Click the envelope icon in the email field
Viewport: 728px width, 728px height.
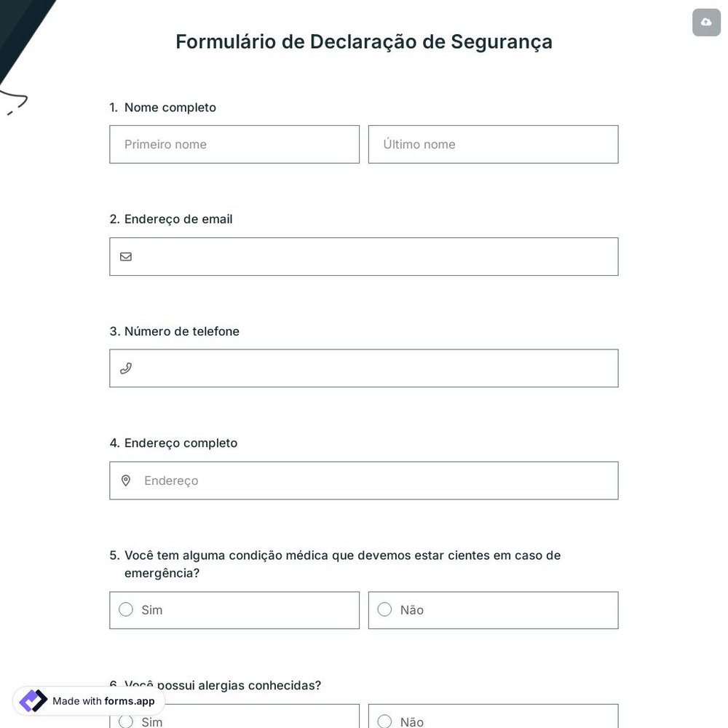pos(126,256)
